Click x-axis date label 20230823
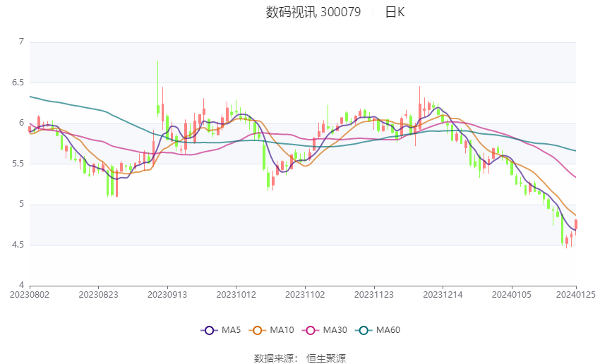 [98, 295]
